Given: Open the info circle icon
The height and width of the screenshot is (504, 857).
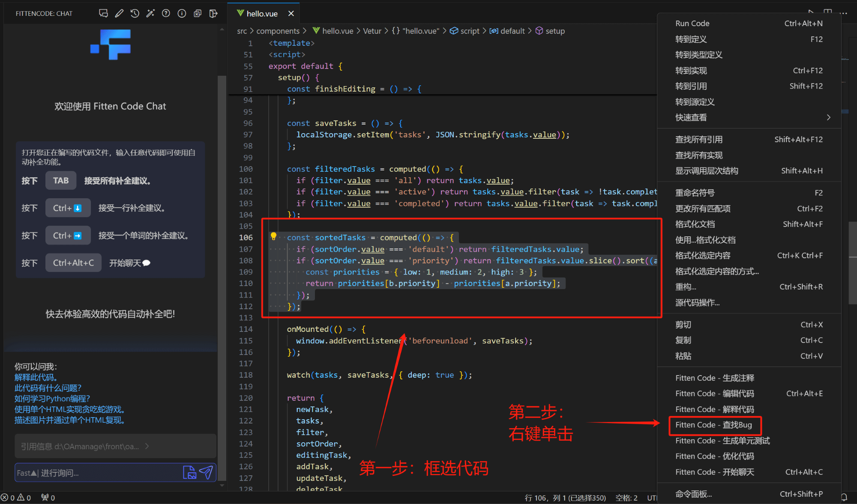Looking at the screenshot, I should click(182, 13).
